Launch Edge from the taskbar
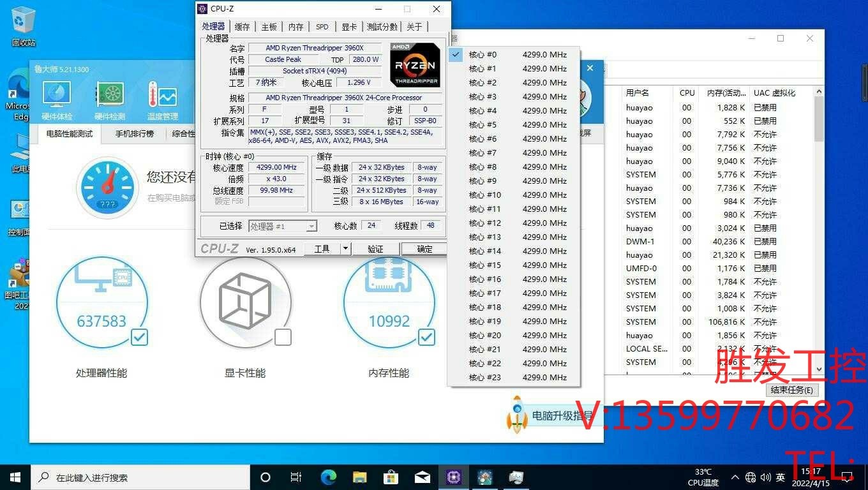Viewport: 868px width, 490px height. [x=328, y=477]
